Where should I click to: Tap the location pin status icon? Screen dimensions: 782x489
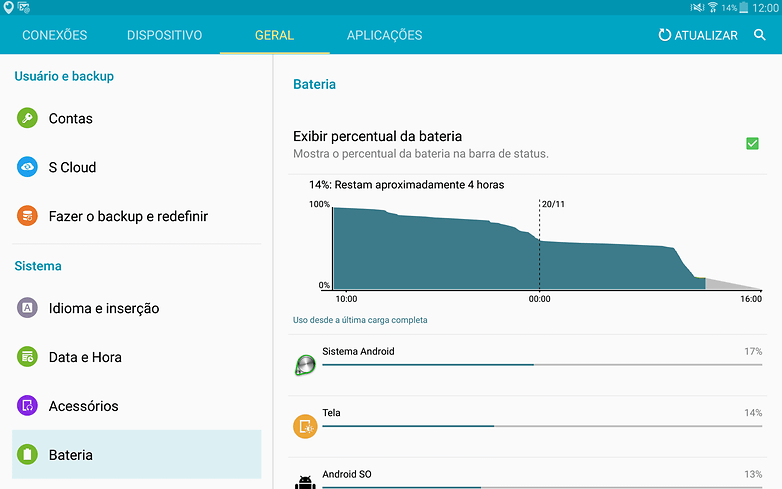8,7
